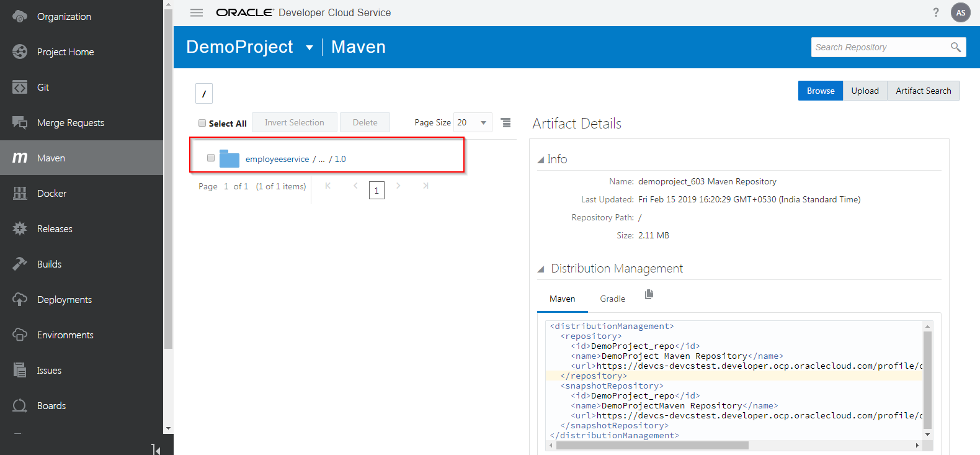Viewport: 980px width, 455px height.
Task: Click the employeeservice folder icon
Action: coord(229,158)
